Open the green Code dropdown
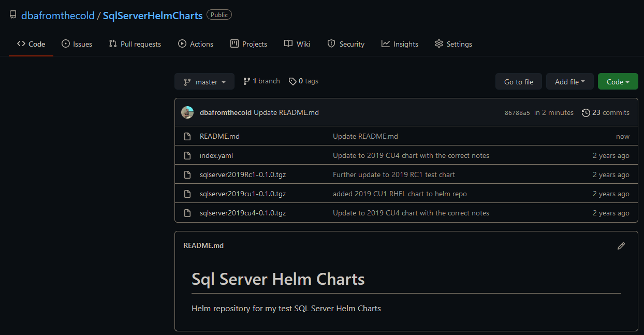Image resolution: width=644 pixels, height=335 pixels. 618,81
